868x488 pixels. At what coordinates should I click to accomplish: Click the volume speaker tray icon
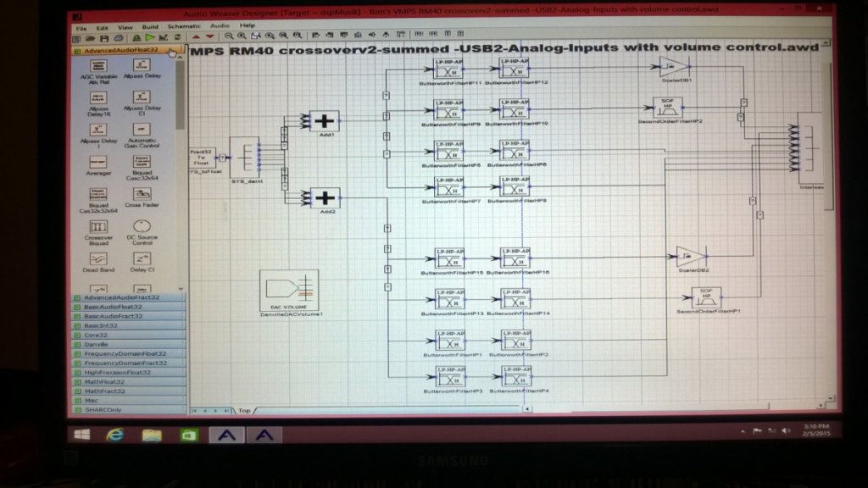pyautogui.click(x=787, y=430)
